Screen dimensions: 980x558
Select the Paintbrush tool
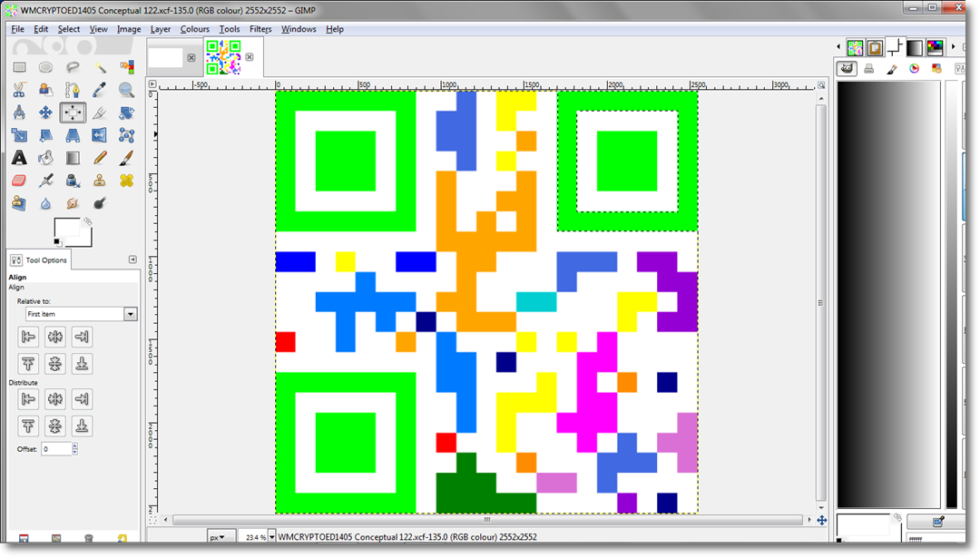tap(126, 158)
